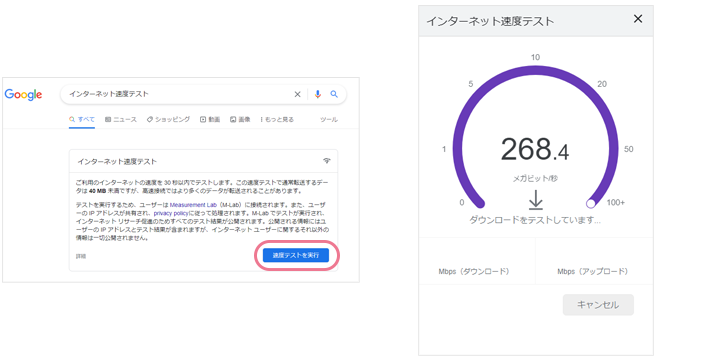Screen dimensions: 720x360
Task: Open the Measurement Lab link
Action: 193,205
